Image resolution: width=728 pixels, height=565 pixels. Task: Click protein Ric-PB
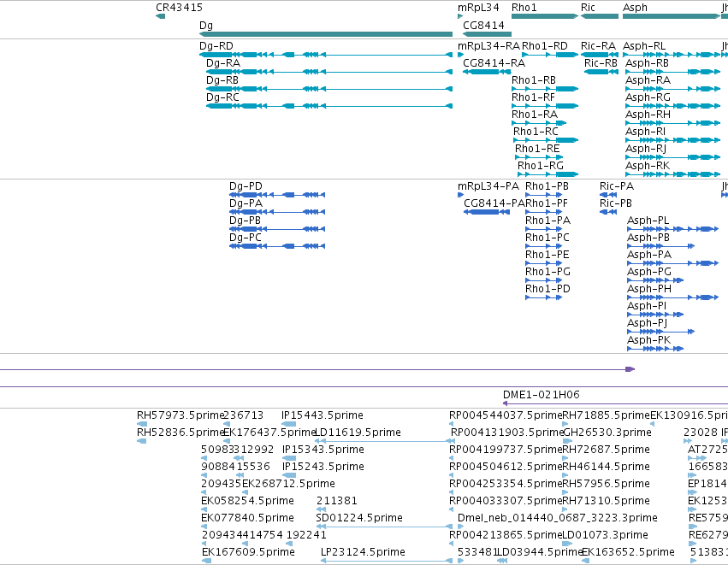click(x=608, y=212)
